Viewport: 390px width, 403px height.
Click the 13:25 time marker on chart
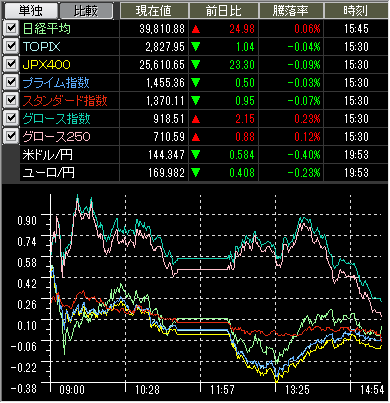(298, 390)
